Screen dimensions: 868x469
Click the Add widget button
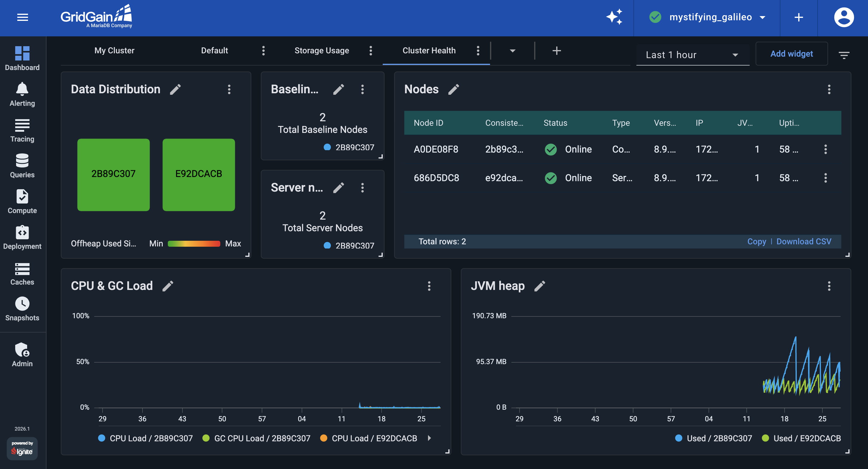791,54
